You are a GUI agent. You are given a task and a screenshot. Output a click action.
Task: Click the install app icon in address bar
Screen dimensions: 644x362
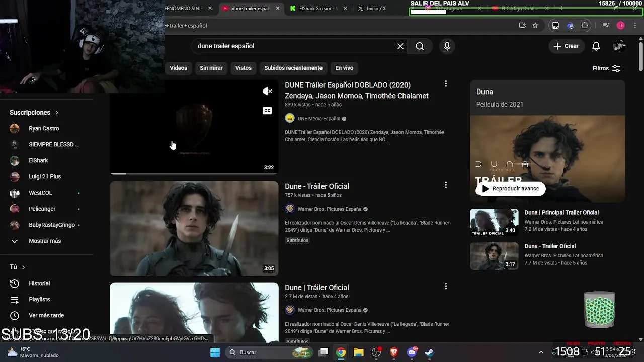pyautogui.click(x=522, y=26)
